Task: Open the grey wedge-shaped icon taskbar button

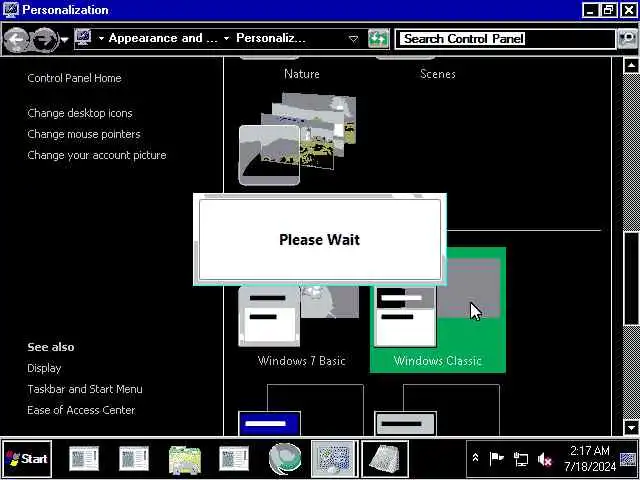Action: [x=385, y=459]
